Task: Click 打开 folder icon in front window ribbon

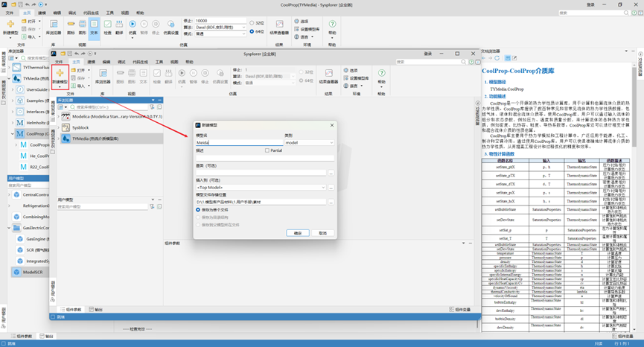Action: coord(73,70)
